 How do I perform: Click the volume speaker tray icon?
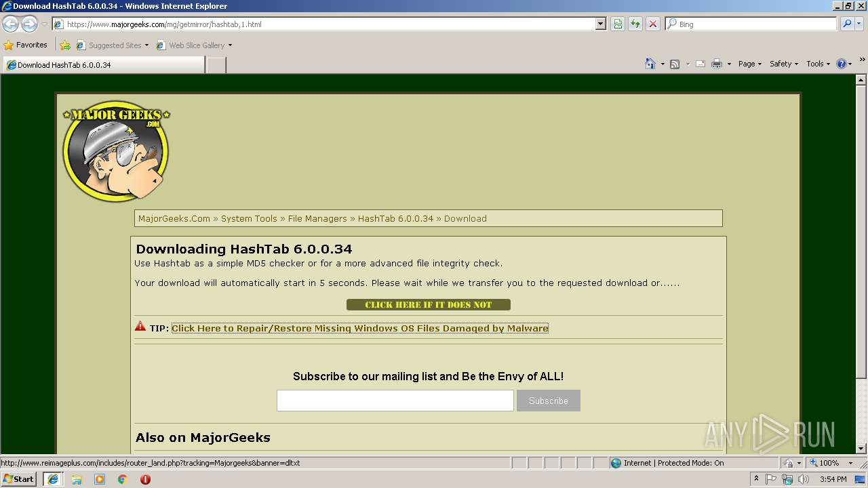(804, 479)
